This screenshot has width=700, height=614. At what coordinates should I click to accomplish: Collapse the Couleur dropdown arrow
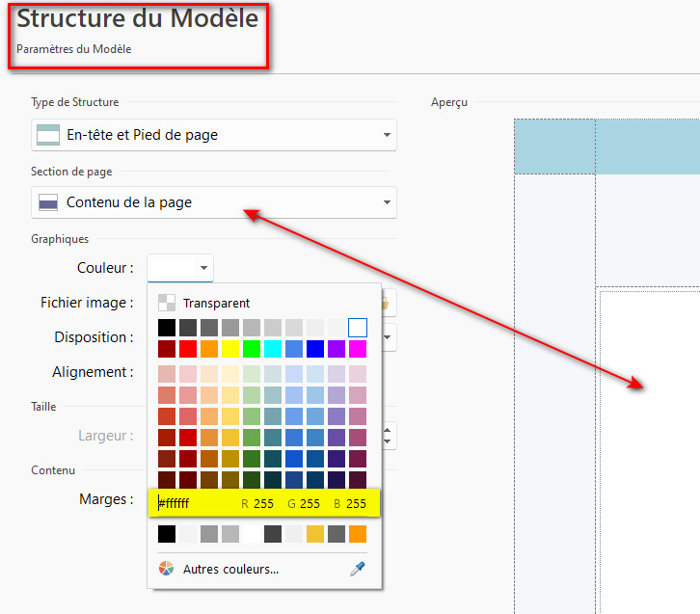point(203,268)
